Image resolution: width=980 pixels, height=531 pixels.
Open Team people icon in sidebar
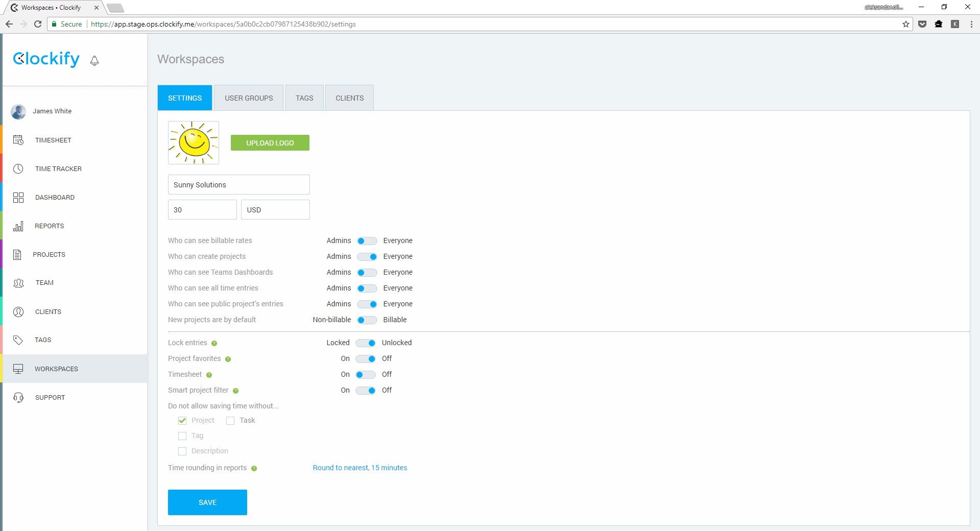[18, 283]
